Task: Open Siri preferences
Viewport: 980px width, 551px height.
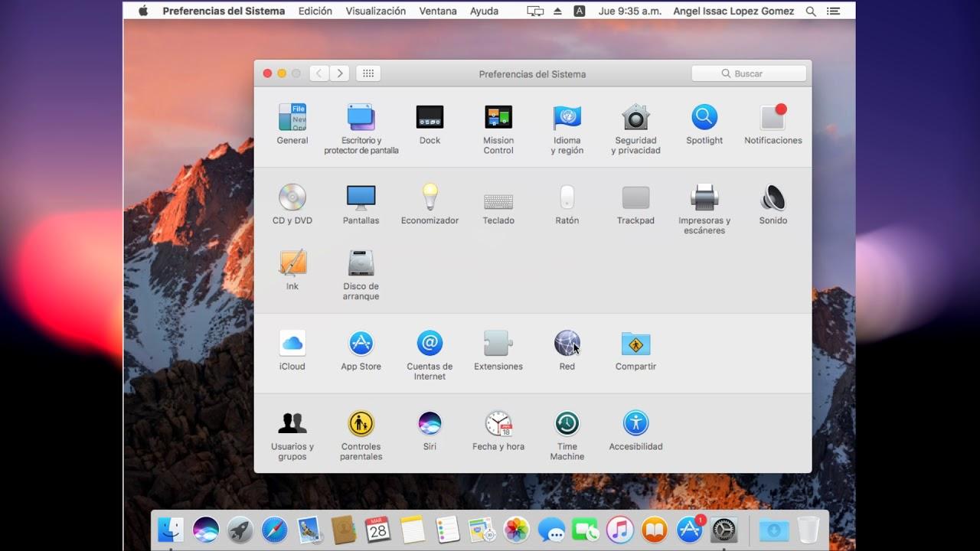Action: tap(430, 422)
